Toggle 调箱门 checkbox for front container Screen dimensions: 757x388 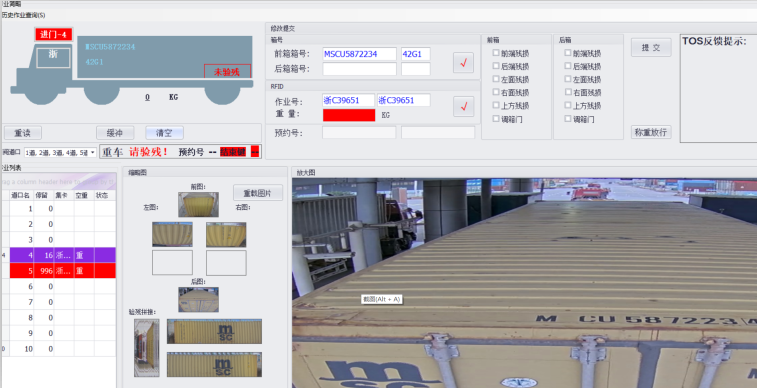coord(496,118)
